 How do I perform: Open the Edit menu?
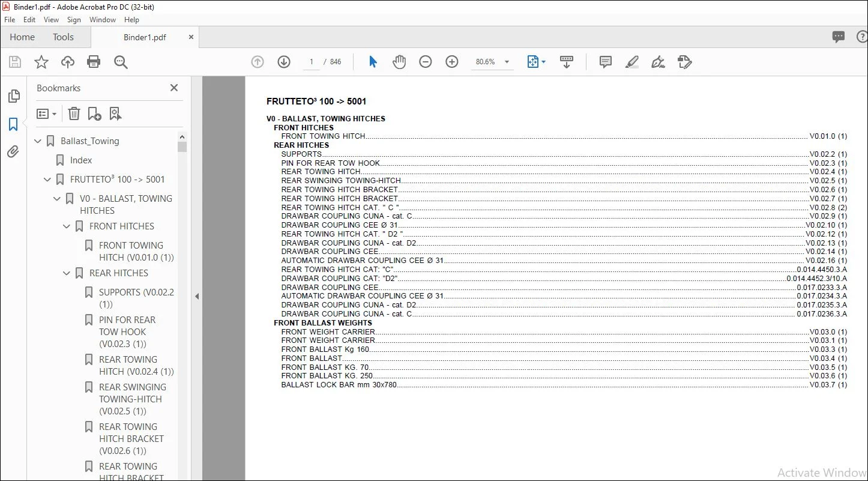(29, 20)
